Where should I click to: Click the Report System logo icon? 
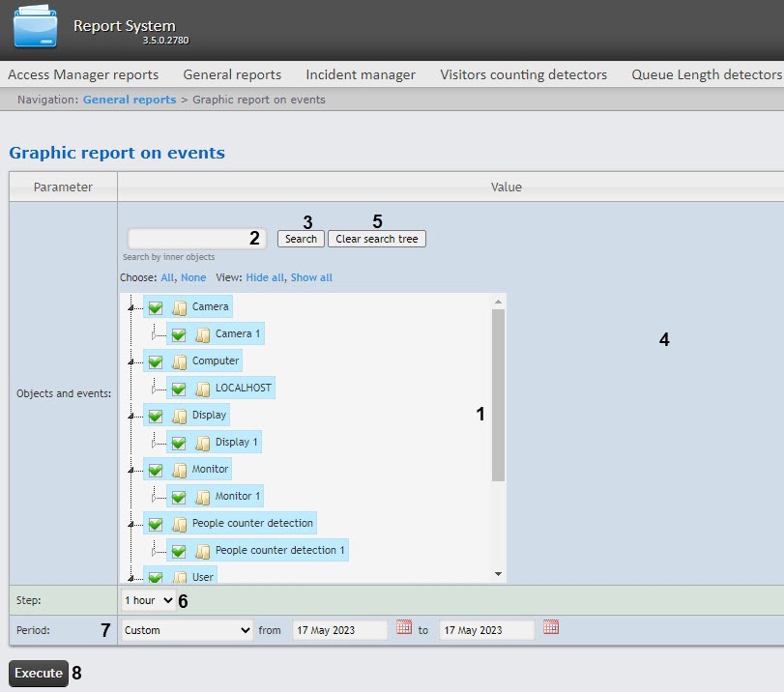click(x=35, y=27)
